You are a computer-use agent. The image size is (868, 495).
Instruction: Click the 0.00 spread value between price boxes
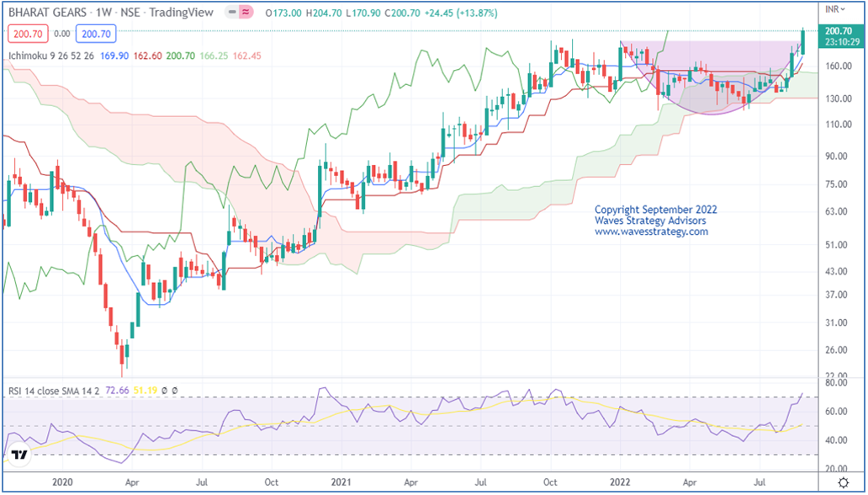62,34
